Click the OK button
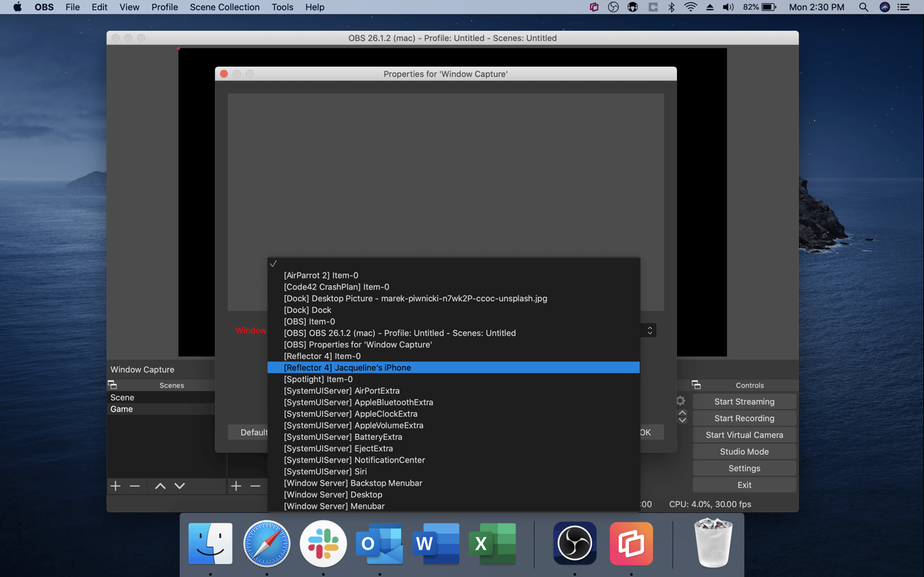Viewport: 924px width, 577px height. [x=649, y=432]
